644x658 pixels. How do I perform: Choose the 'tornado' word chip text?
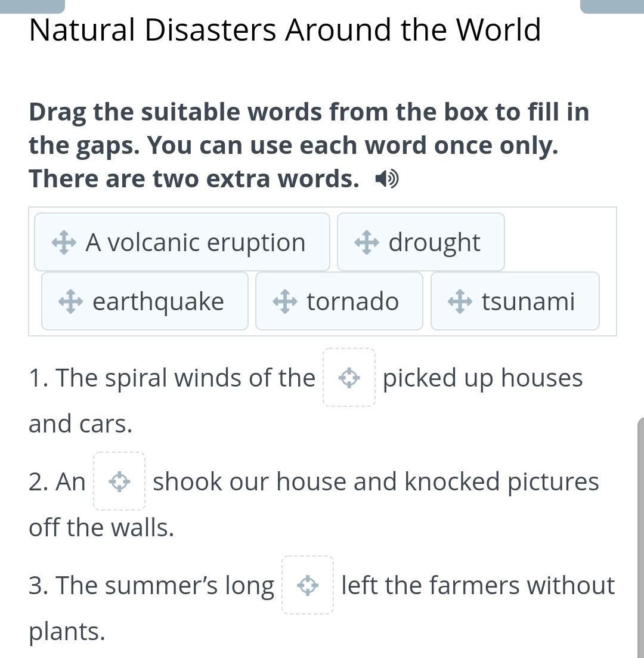point(352,302)
